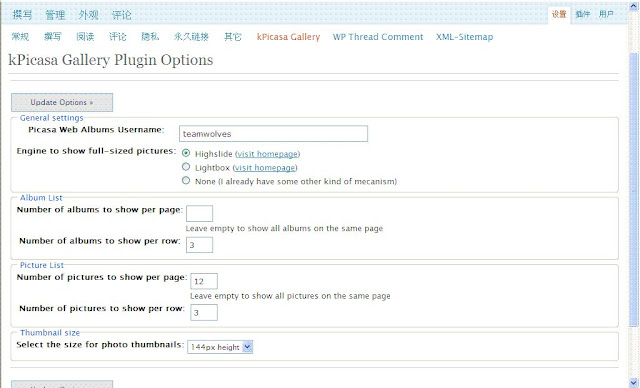The height and width of the screenshot is (388, 640).
Task: Click the scrollbar up arrow
Action: click(633, 6)
